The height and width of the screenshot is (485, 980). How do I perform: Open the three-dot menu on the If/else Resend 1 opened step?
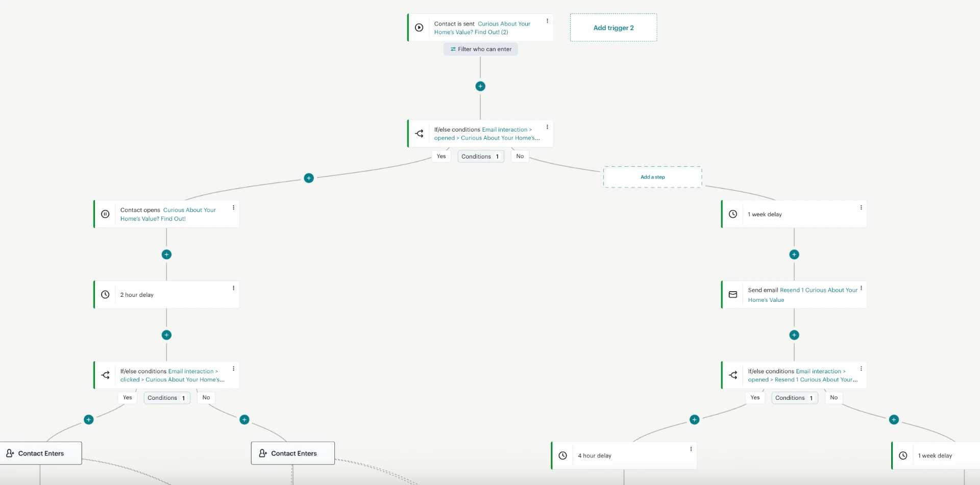point(861,369)
